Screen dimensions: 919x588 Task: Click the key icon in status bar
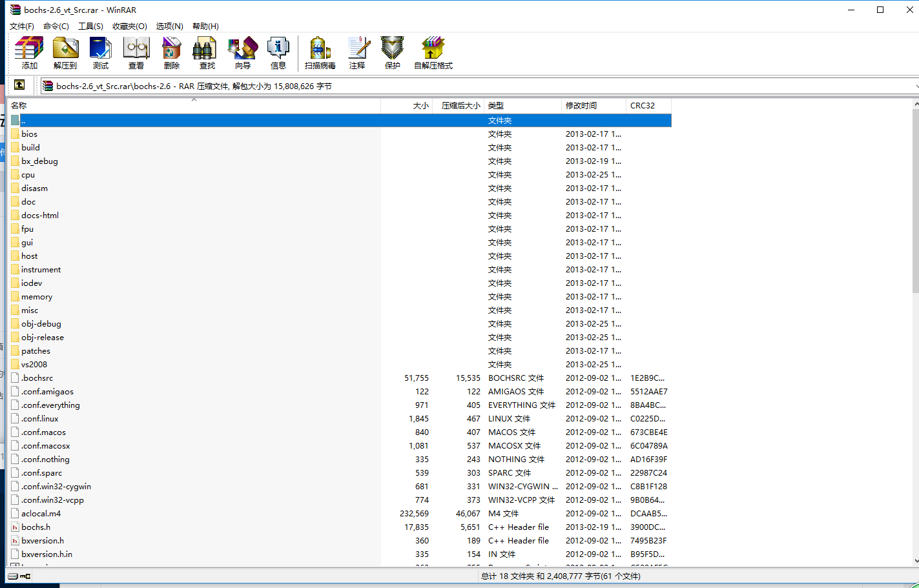point(26,576)
